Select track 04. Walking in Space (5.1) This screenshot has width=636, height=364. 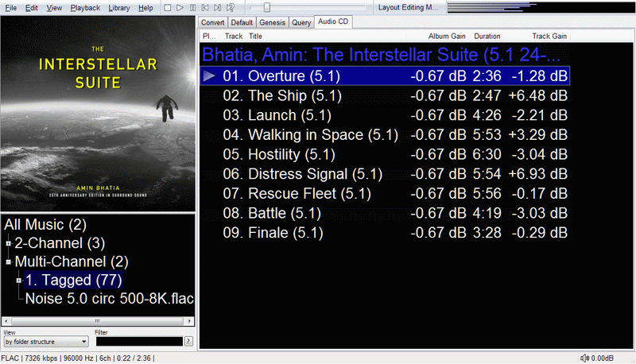tap(385, 134)
